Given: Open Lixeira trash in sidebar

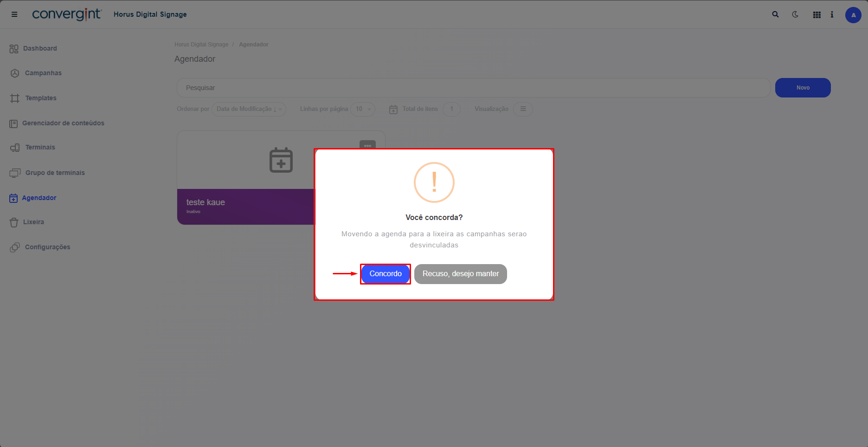Looking at the screenshot, I should point(33,222).
